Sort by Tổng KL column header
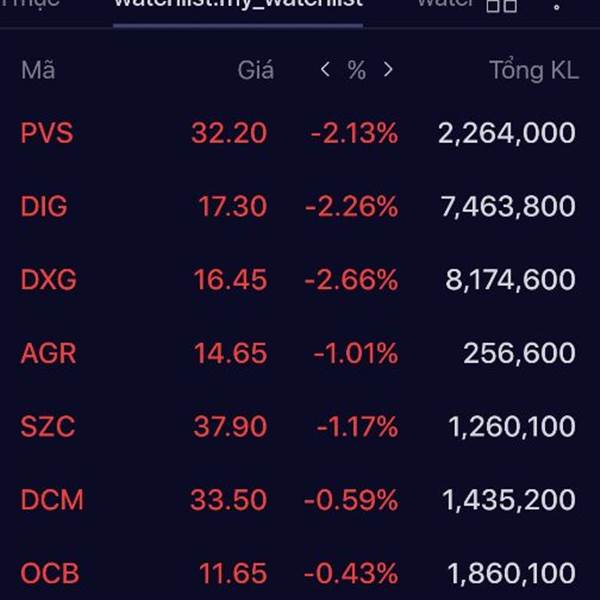Viewport: 600px width, 600px height. 534,70
